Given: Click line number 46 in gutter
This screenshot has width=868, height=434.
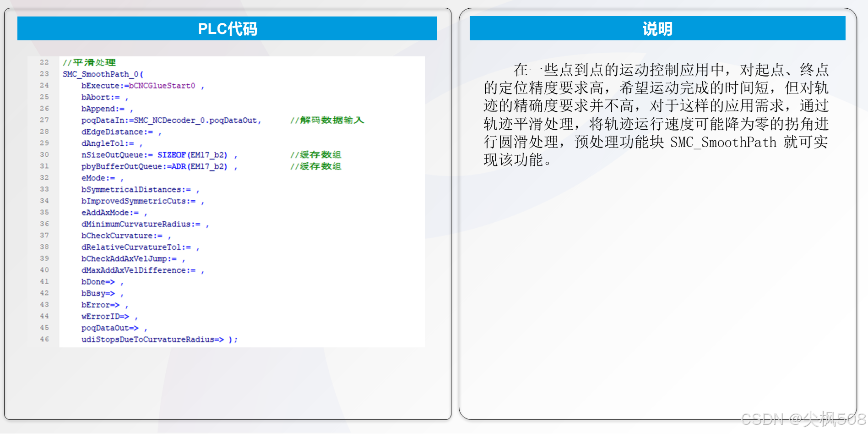Looking at the screenshot, I should (x=44, y=340).
